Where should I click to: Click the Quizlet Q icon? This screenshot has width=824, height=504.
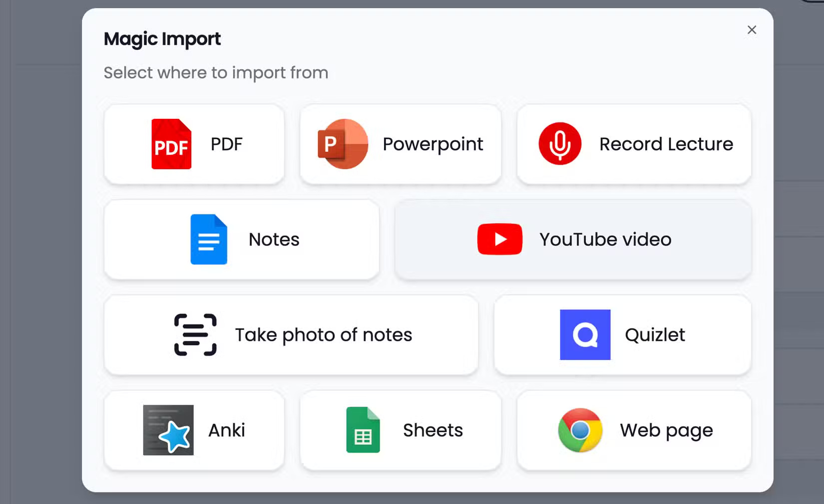click(585, 335)
